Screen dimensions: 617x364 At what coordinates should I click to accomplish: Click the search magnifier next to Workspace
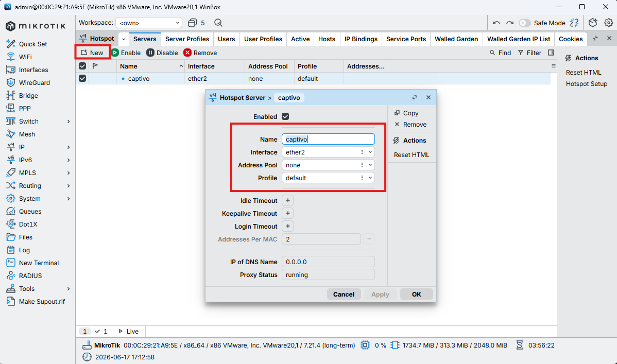[x=218, y=23]
